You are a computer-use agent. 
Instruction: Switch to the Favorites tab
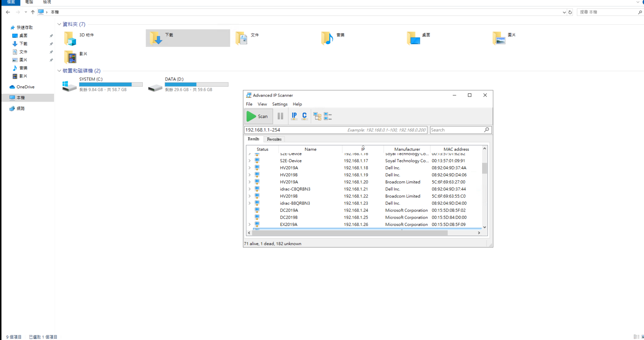(274, 139)
